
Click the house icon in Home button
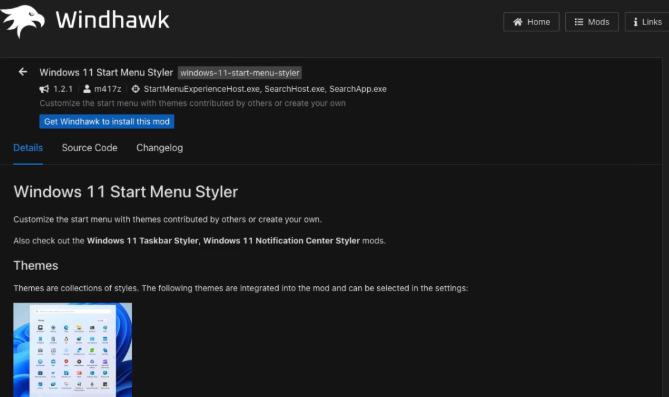pos(518,22)
